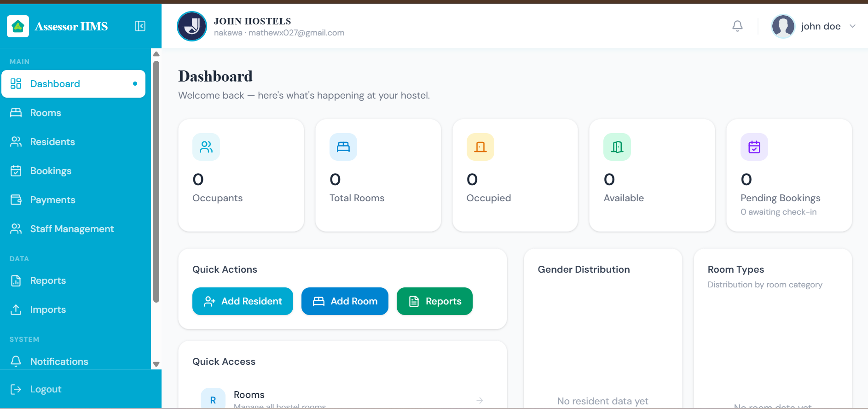Click the Payments wallet icon in sidebar
The height and width of the screenshot is (409, 868).
(16, 200)
